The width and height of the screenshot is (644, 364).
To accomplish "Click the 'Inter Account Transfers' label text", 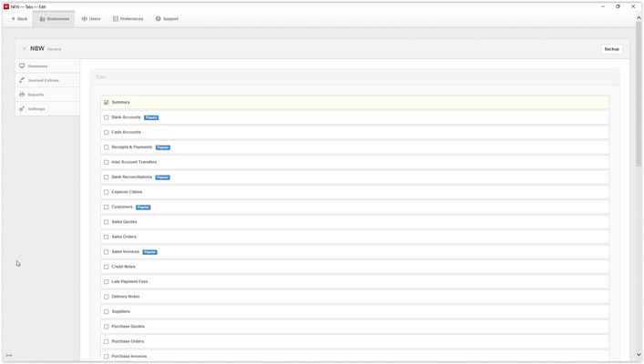I will click(134, 162).
